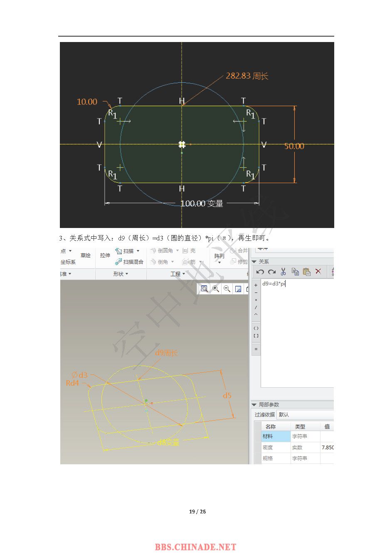The image size is (392, 555).
Task: Insert the plus operator
Action: click(256, 285)
